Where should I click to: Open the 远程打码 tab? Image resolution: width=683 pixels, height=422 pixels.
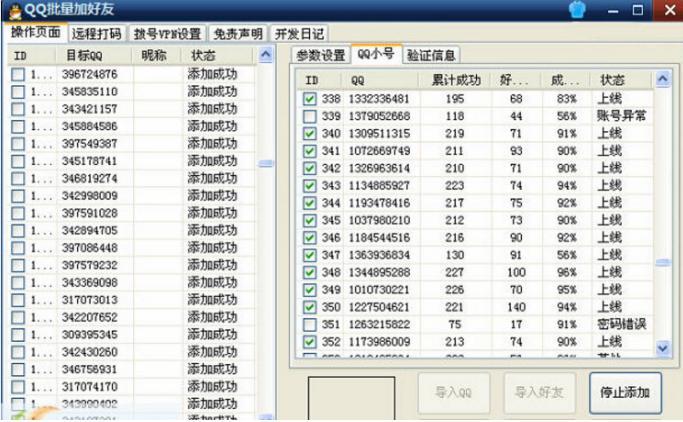[x=96, y=34]
